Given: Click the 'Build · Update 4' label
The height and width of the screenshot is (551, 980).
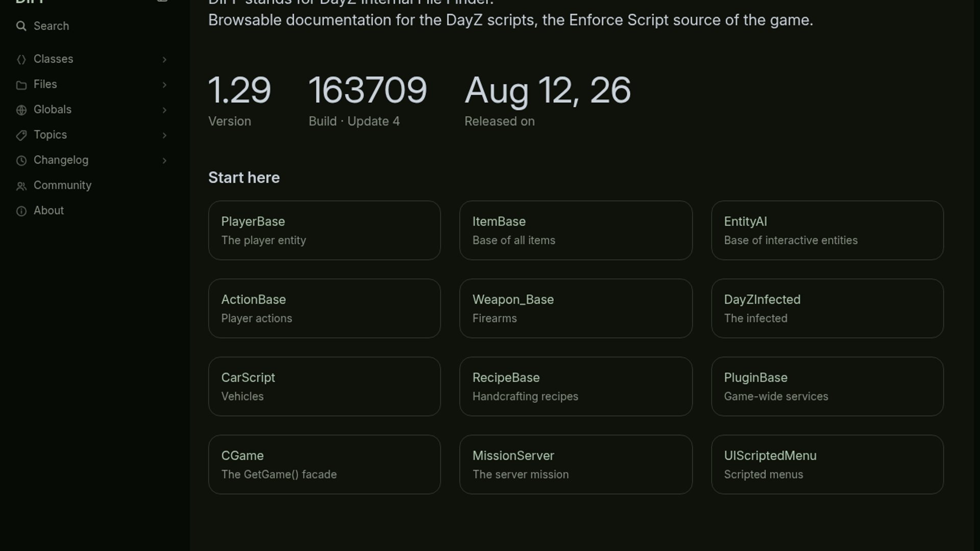Looking at the screenshot, I should click(x=354, y=121).
